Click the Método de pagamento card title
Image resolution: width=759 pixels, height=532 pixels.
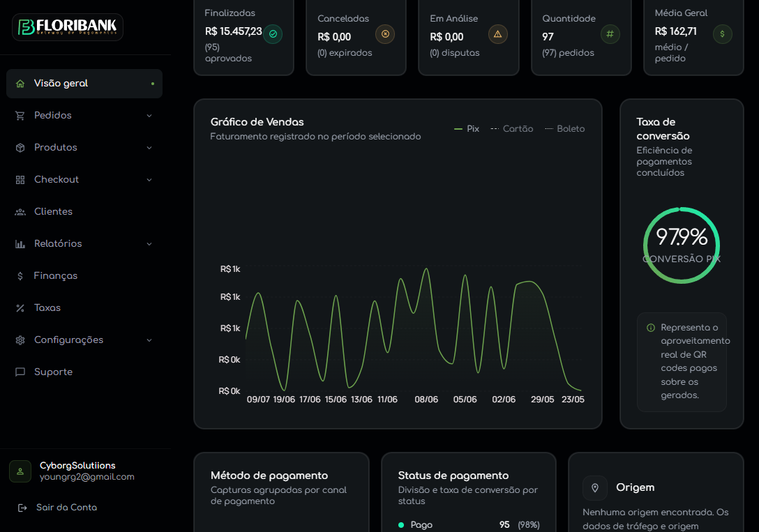click(x=269, y=476)
